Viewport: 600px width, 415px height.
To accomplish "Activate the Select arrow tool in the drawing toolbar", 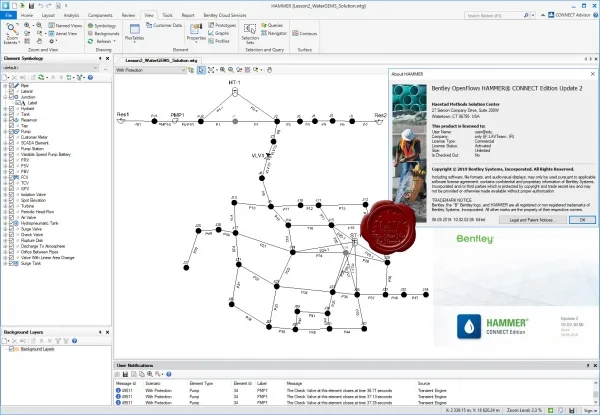I will click(x=201, y=70).
